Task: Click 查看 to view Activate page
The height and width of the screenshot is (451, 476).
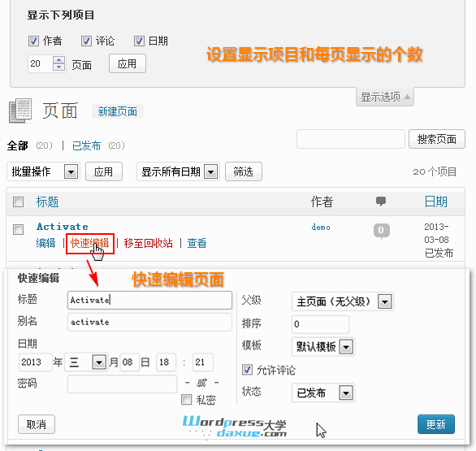Action: pos(197,243)
